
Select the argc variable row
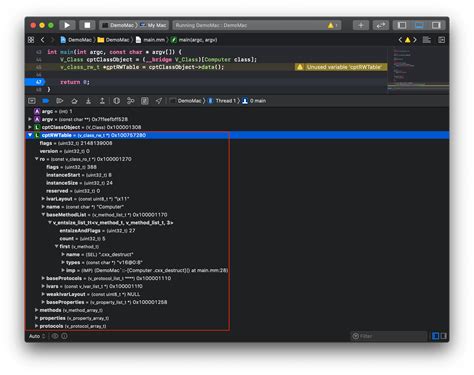[x=237, y=111]
